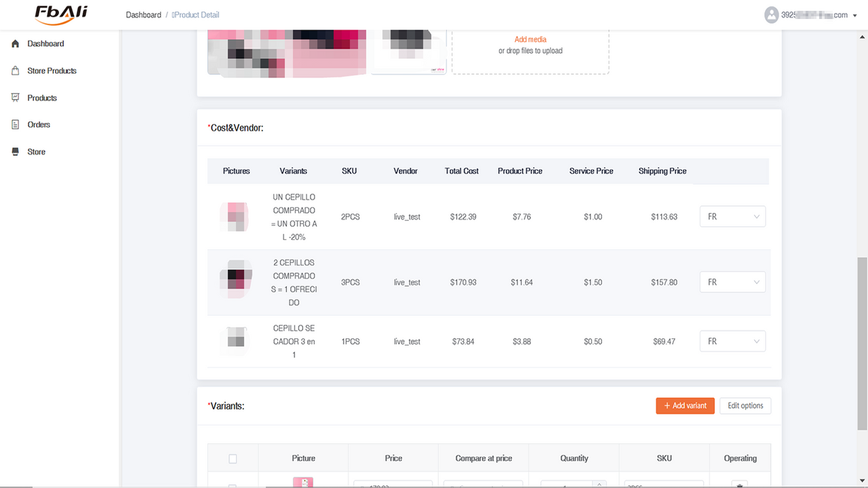The image size is (868, 488).
Task: Open Edit options for variants
Action: (x=745, y=405)
